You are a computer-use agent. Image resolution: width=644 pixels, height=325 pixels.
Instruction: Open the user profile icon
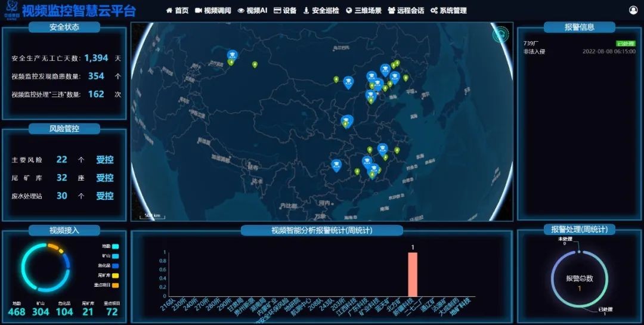click(633, 10)
